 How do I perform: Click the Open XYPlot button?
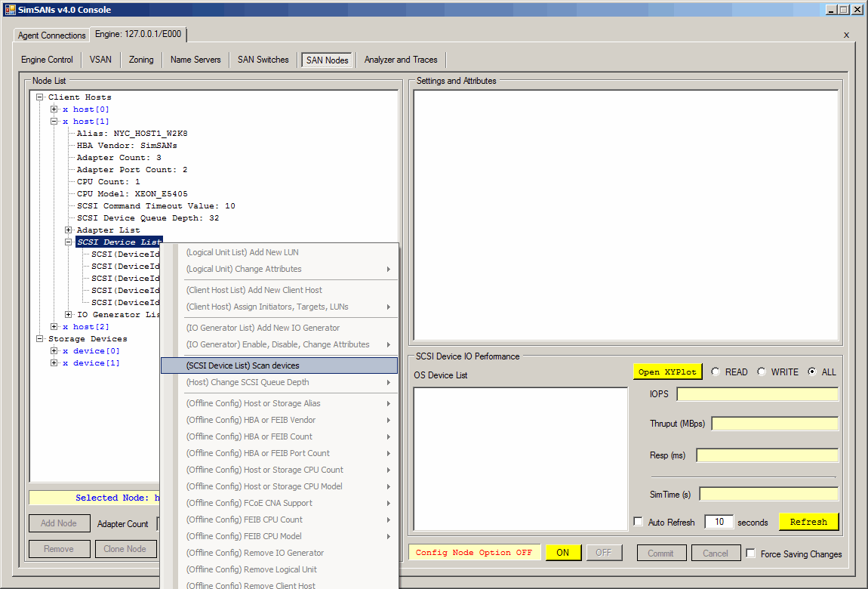(x=667, y=372)
